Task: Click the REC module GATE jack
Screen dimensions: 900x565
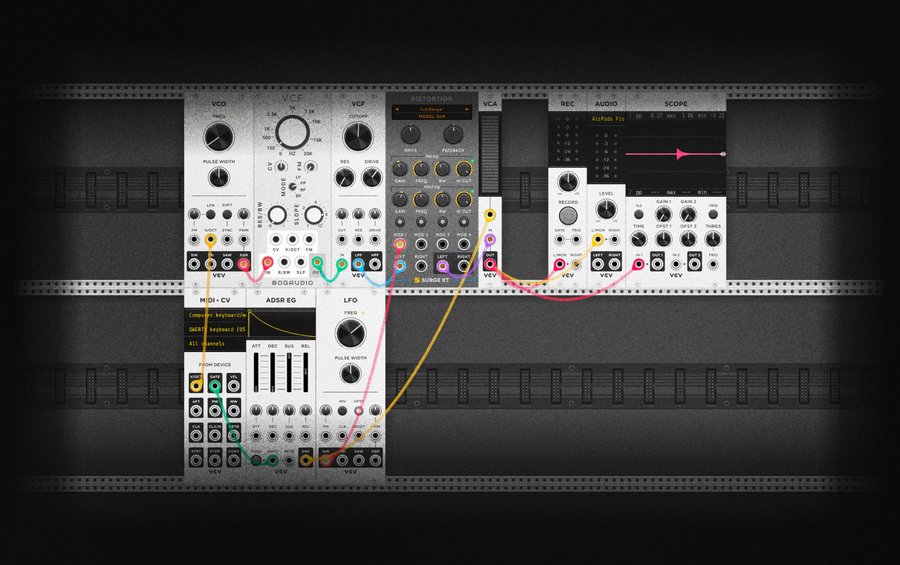Action: 560,240
